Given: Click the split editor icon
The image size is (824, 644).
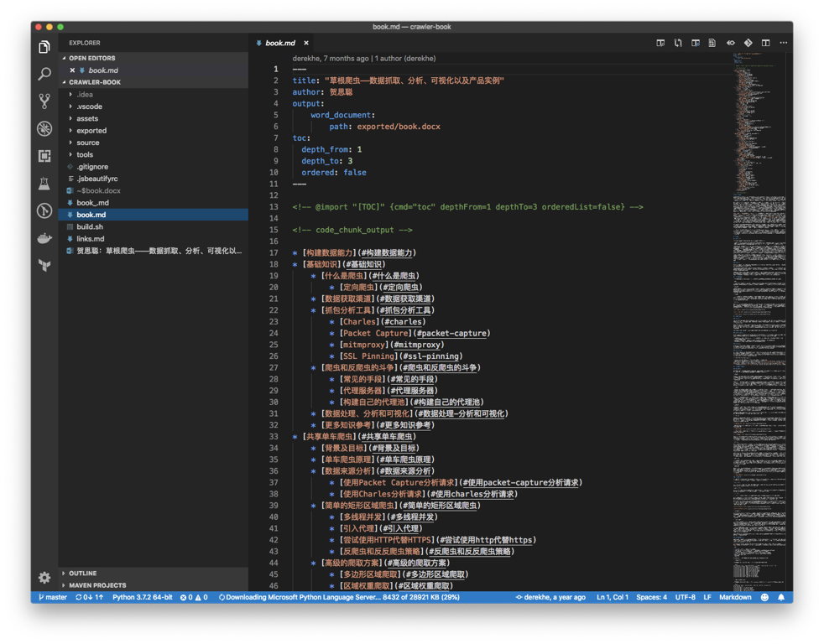Looking at the screenshot, I should coord(765,43).
